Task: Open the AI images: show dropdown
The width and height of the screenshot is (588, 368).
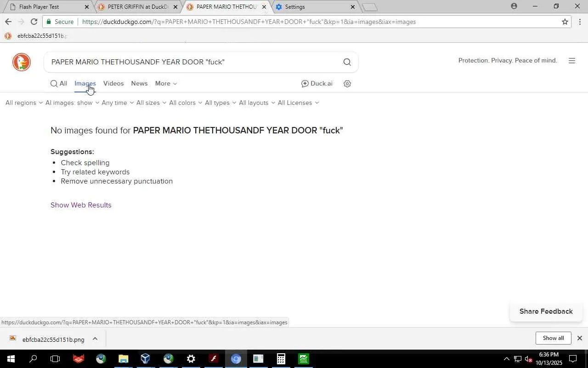Action: (x=72, y=103)
